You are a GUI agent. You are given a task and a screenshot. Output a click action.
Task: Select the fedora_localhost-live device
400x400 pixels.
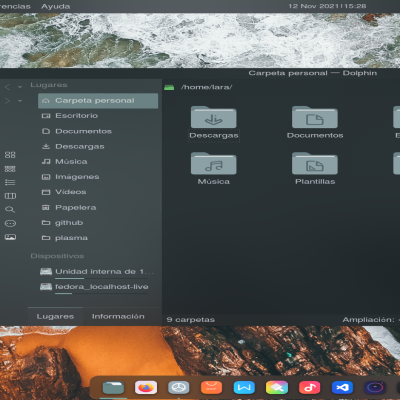98,287
